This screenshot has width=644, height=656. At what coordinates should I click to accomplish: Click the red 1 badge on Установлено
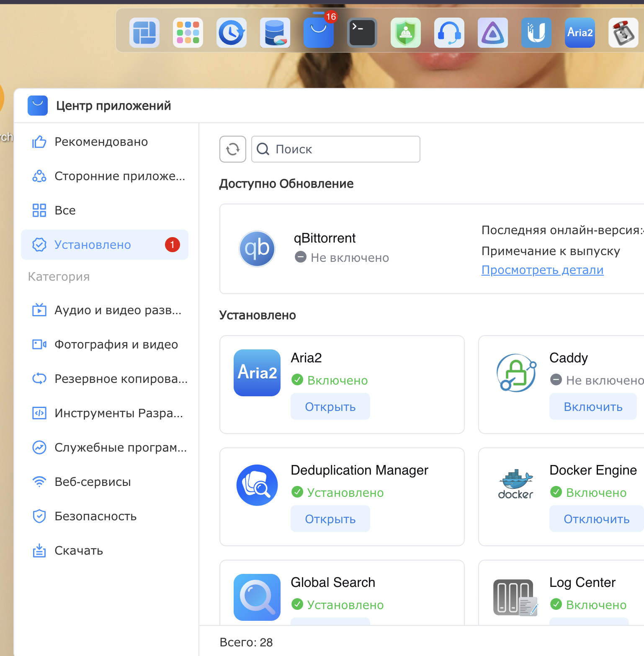coord(173,245)
